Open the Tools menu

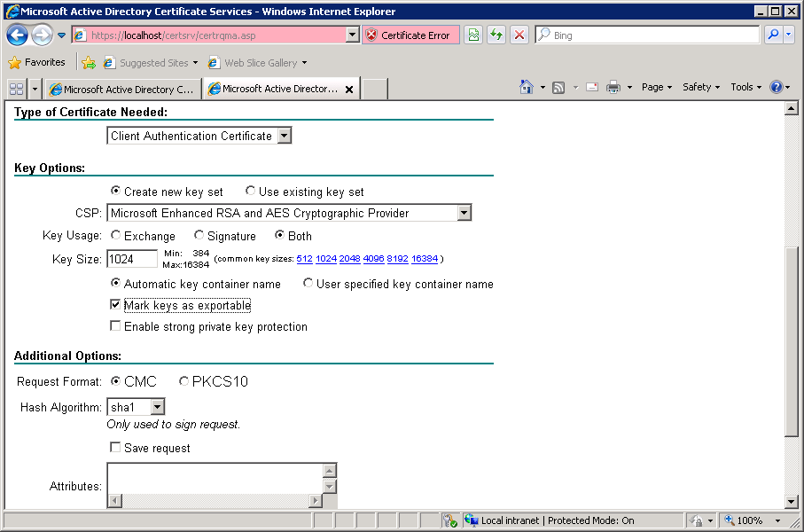[746, 87]
